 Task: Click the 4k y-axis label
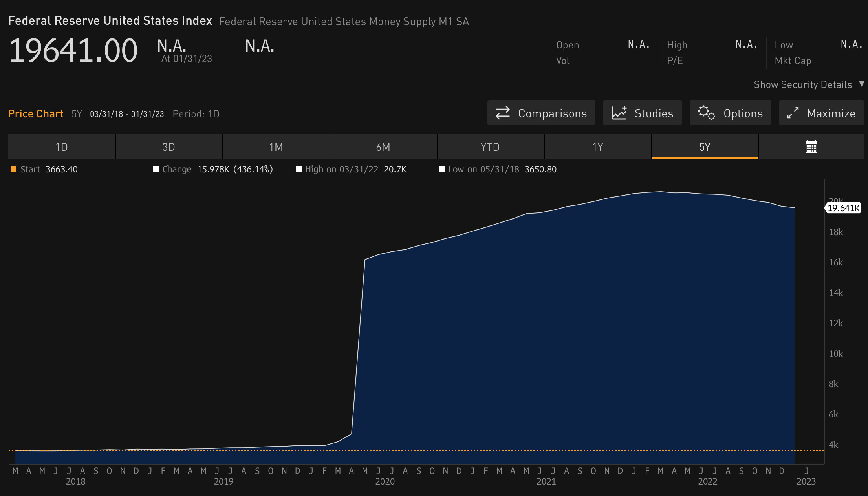(833, 445)
